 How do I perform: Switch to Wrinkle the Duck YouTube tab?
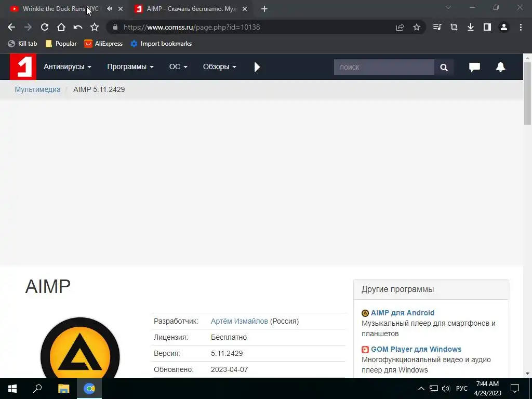[60, 9]
